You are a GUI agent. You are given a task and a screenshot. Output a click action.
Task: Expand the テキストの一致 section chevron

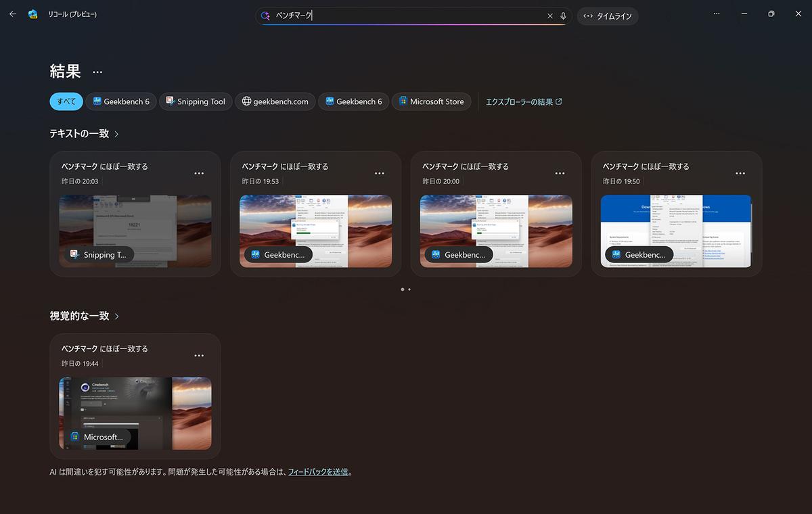116,134
